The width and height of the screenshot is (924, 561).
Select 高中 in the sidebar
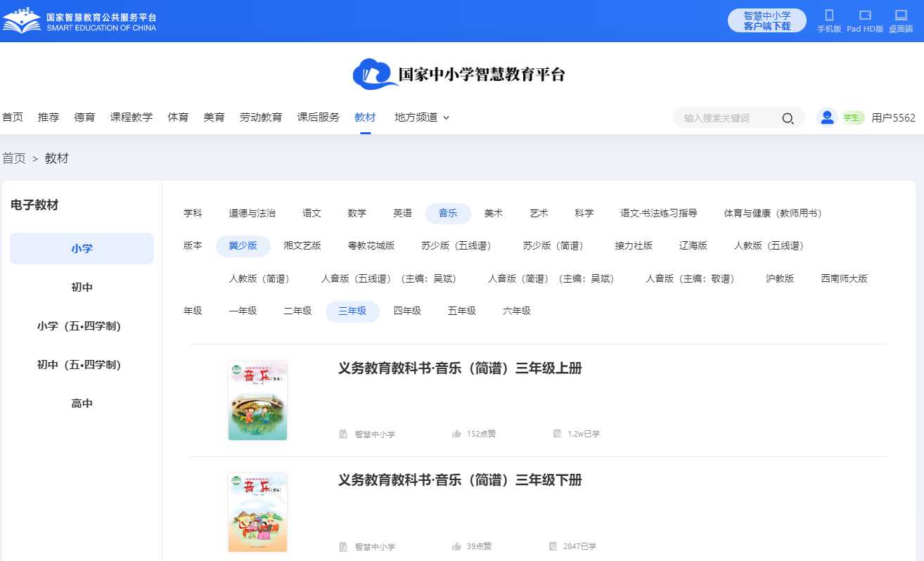click(x=82, y=404)
